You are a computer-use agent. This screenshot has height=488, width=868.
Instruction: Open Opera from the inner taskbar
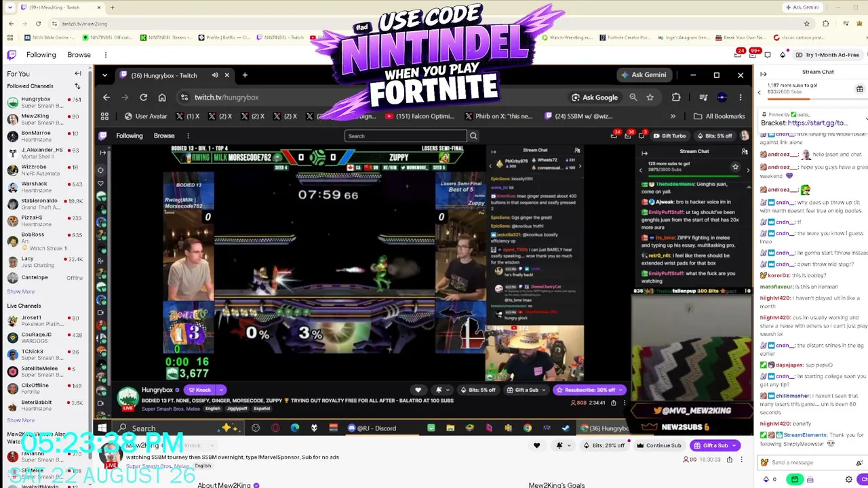pos(275,428)
